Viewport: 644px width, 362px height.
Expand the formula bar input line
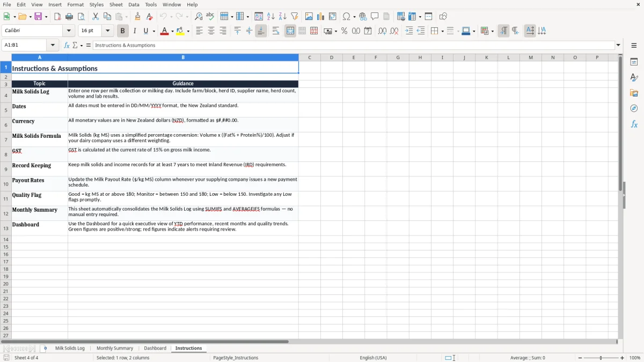[x=618, y=46]
